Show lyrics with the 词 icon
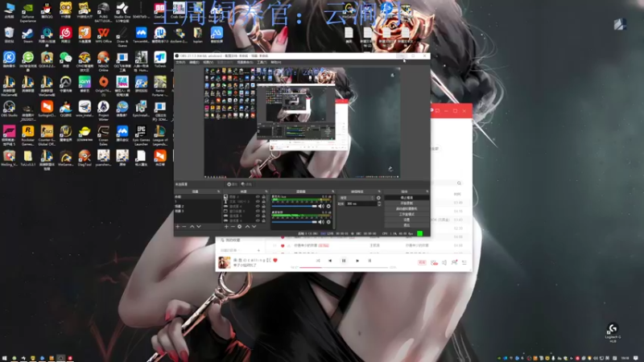This screenshot has height=362, width=644. click(x=369, y=261)
